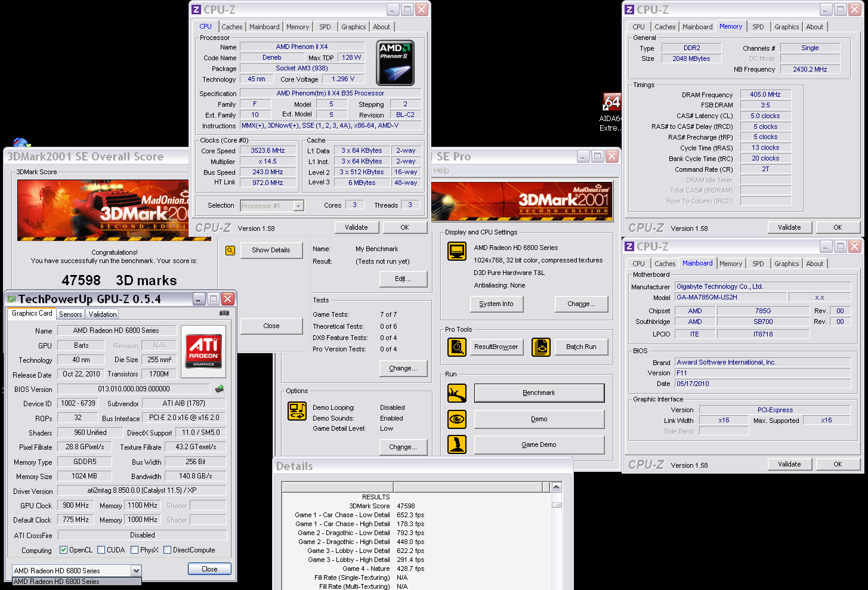Image resolution: width=868 pixels, height=590 pixels.
Task: Open the AIDA64 Extreme desktop icon
Action: (611, 112)
